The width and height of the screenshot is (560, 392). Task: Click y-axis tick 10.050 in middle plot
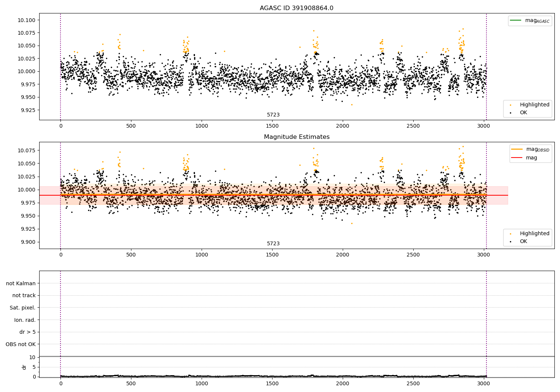pyautogui.click(x=27, y=164)
